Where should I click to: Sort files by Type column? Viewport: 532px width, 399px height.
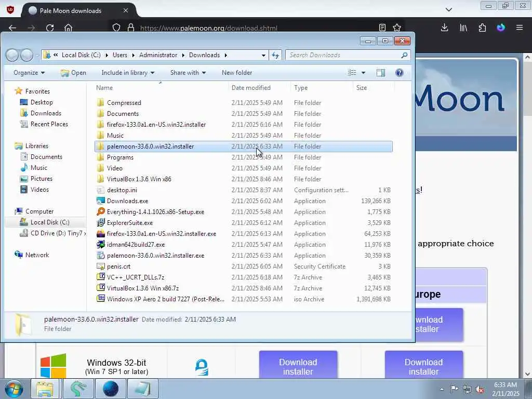click(322, 87)
